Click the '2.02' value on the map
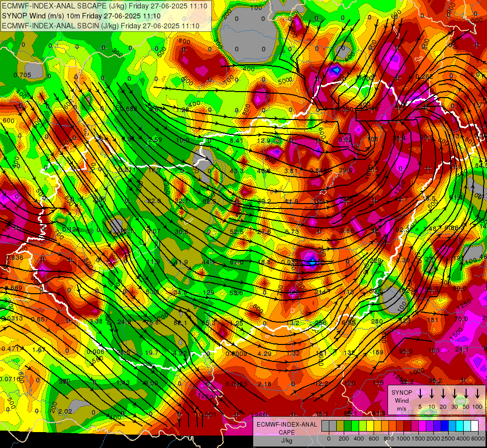This screenshot has width=487, height=448. (65, 412)
